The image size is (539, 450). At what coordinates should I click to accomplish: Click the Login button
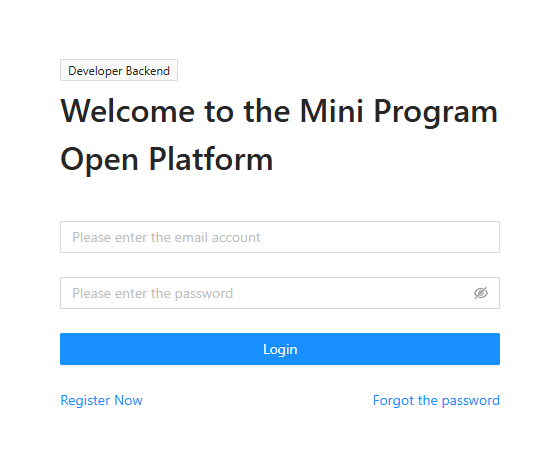click(280, 349)
